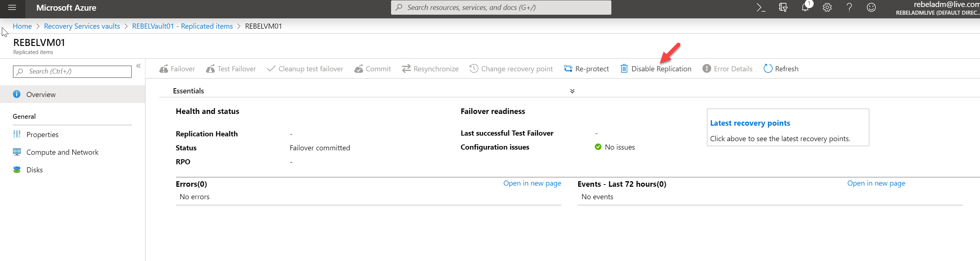Image resolution: width=980 pixels, height=261 pixels.
Task: Open Events in new page link
Action: pyautogui.click(x=876, y=183)
